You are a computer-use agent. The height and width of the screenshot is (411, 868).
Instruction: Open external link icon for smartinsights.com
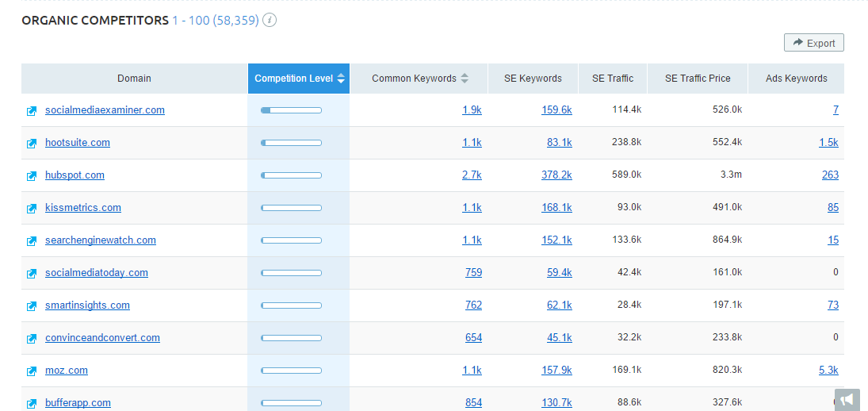click(32, 306)
